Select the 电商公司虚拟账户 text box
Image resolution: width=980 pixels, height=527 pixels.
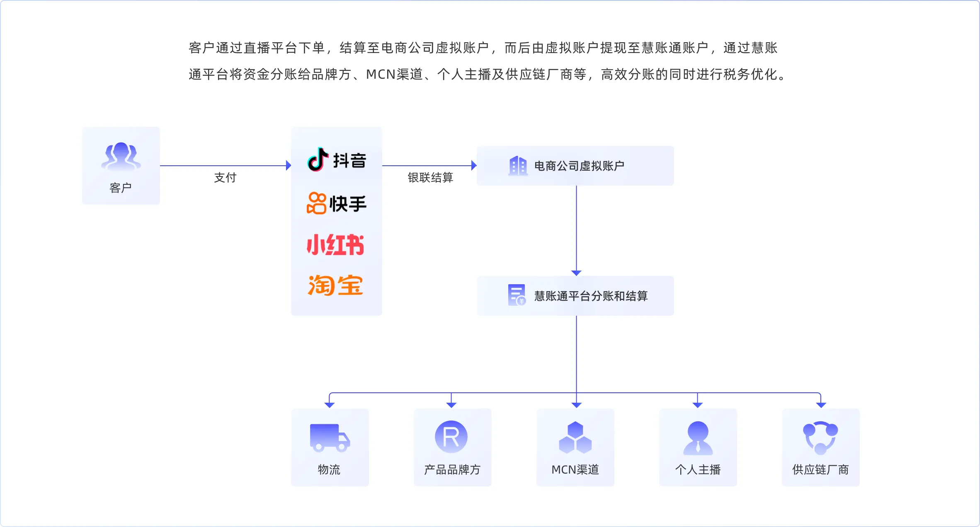click(579, 166)
